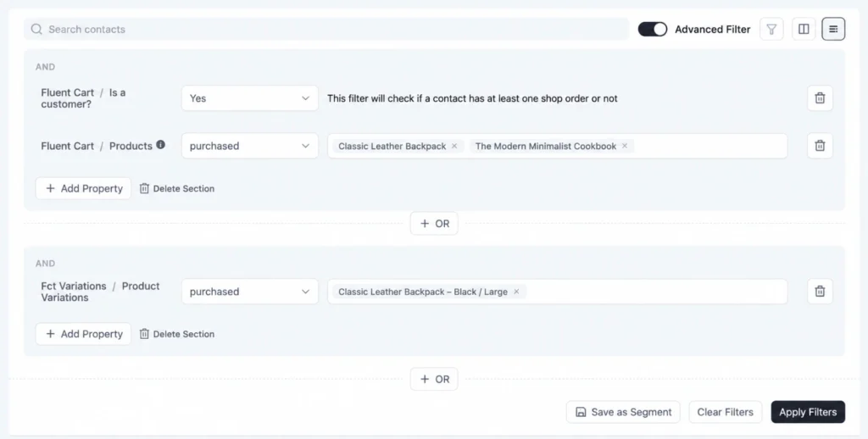Image resolution: width=868 pixels, height=439 pixels.
Task: Click the 'Fluent Cart / Is a customer?' label
Action: pos(83,98)
